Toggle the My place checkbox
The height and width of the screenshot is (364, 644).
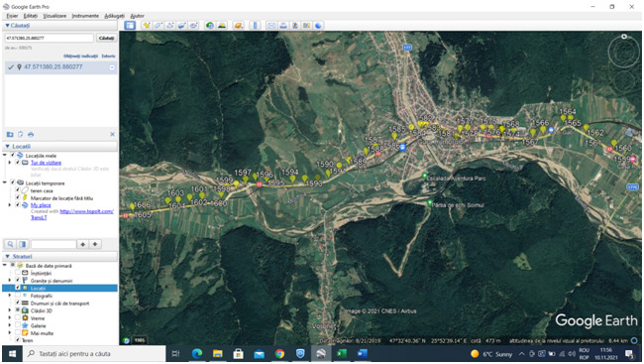pyautogui.click(x=18, y=205)
